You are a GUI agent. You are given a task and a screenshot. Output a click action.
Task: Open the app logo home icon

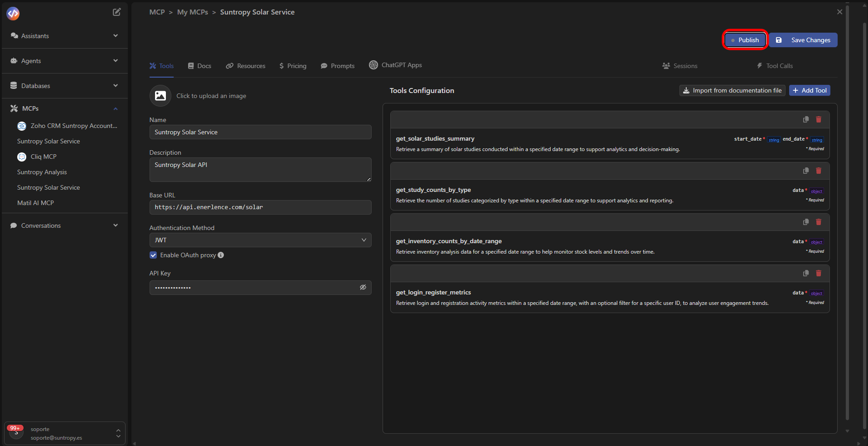click(x=13, y=14)
